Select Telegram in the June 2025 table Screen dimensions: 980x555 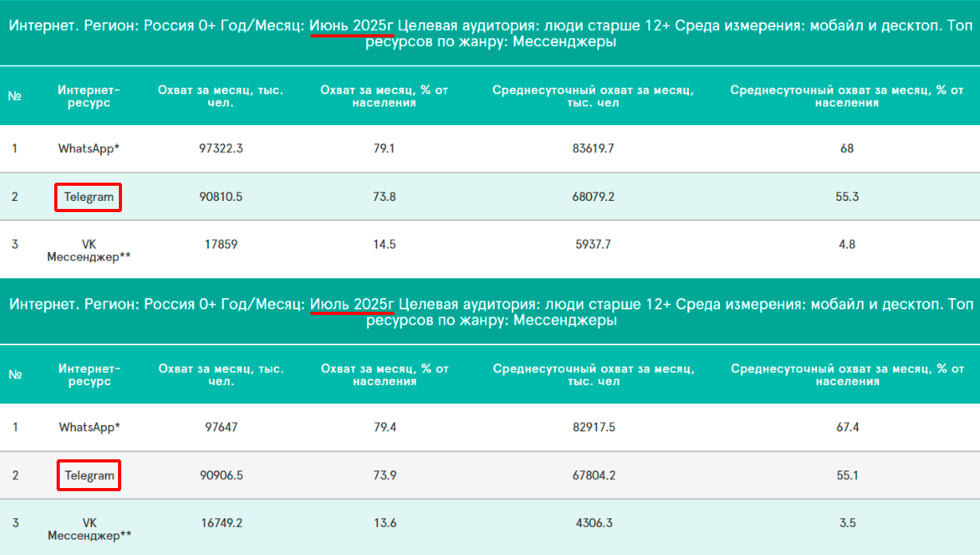[89, 196]
